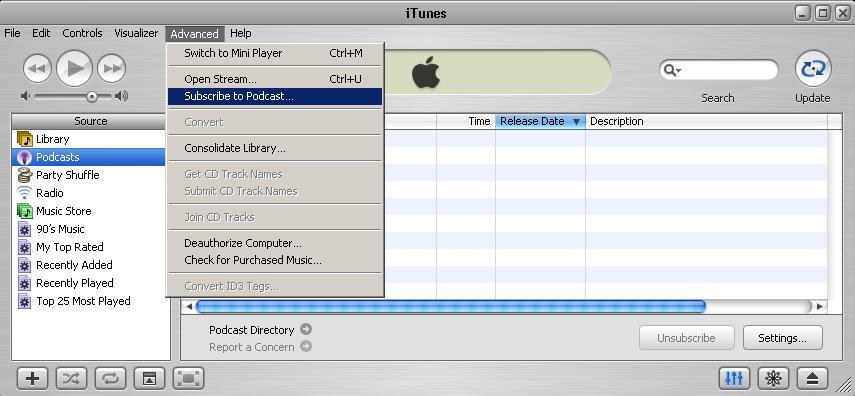The height and width of the screenshot is (396, 855).
Task: Add new playlist with plus button
Action: (32, 378)
